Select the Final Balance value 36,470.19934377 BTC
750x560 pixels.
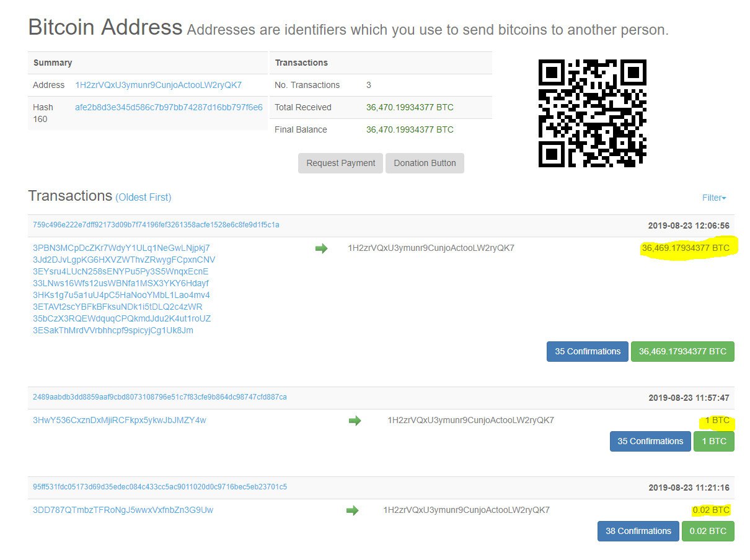(x=410, y=129)
